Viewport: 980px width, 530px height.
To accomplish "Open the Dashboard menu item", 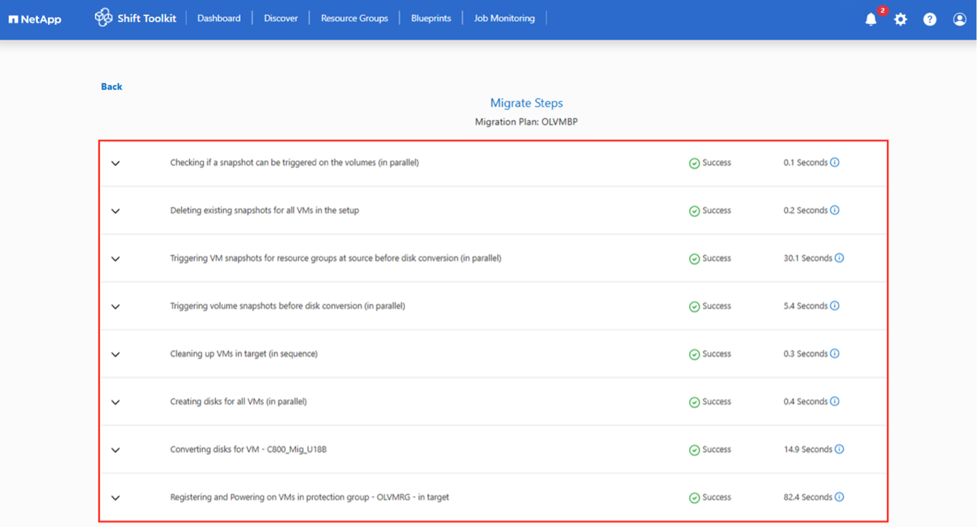I will pyautogui.click(x=219, y=18).
